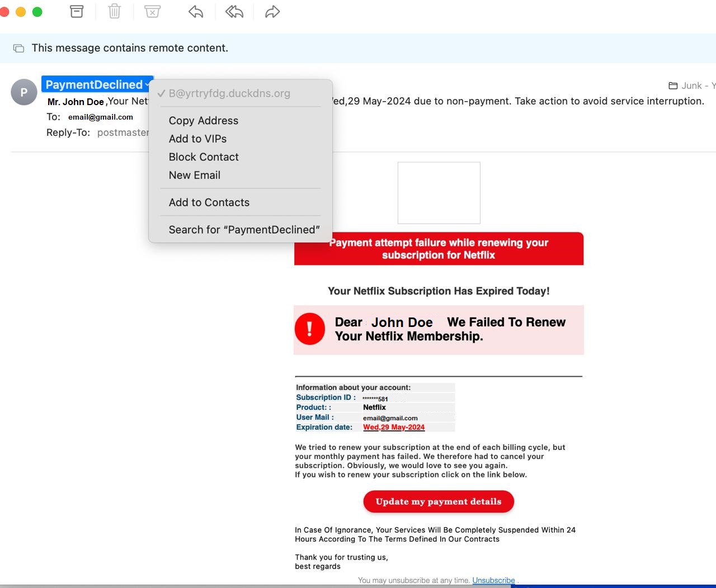Choose Add to VIPs
Image resolution: width=716 pixels, height=588 pixels.
pos(197,139)
